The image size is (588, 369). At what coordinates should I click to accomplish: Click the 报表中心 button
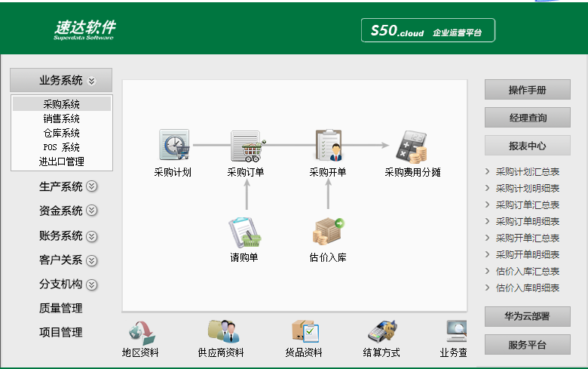pyautogui.click(x=527, y=146)
